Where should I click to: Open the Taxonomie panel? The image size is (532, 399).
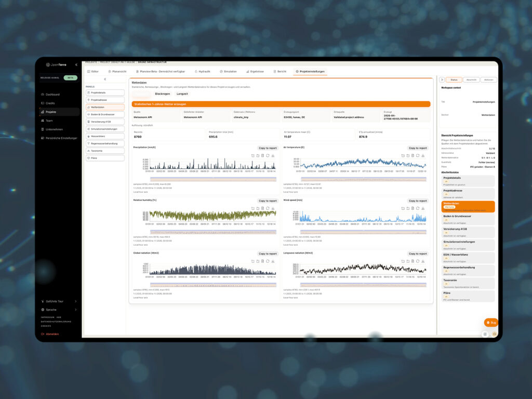coord(105,151)
